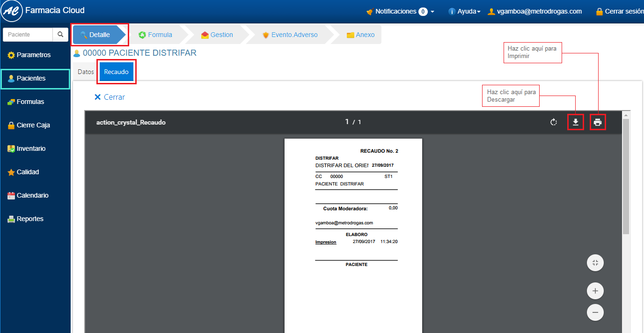
Task: Expand the Ayuda help menu
Action: point(464,11)
